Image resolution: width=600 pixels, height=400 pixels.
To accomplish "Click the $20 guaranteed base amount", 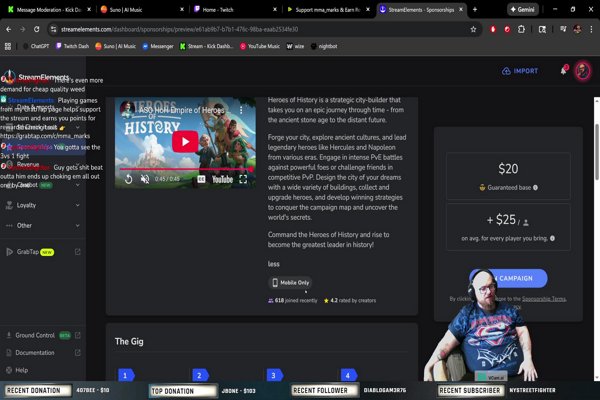I will (508, 169).
